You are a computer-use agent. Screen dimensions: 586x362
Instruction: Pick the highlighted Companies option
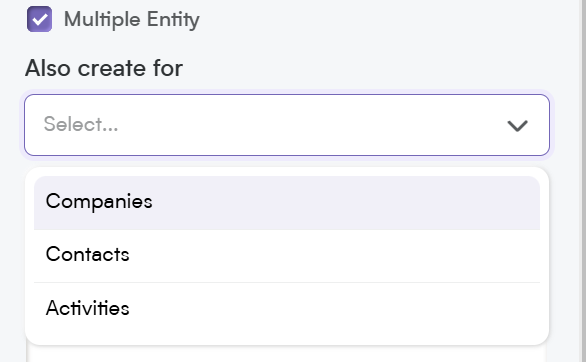pos(287,202)
